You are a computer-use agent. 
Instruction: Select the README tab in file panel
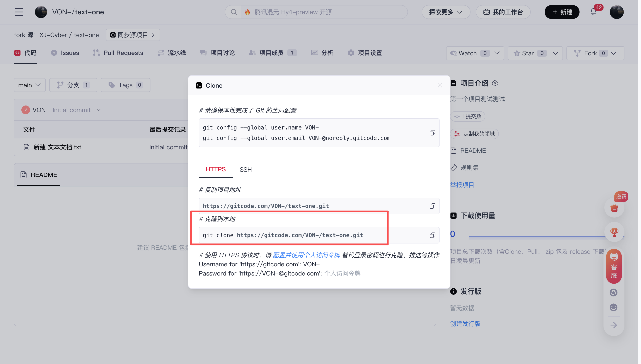tap(39, 175)
